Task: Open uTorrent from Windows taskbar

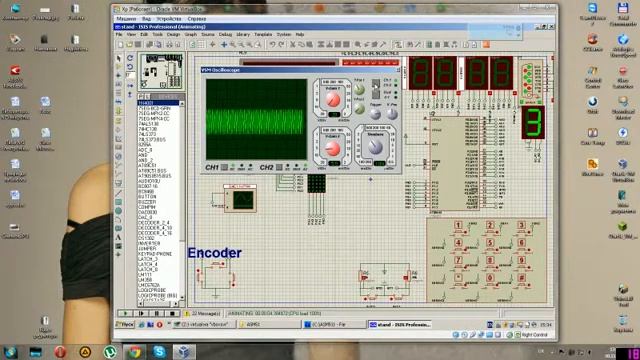Action: pyautogui.click(x=109, y=351)
